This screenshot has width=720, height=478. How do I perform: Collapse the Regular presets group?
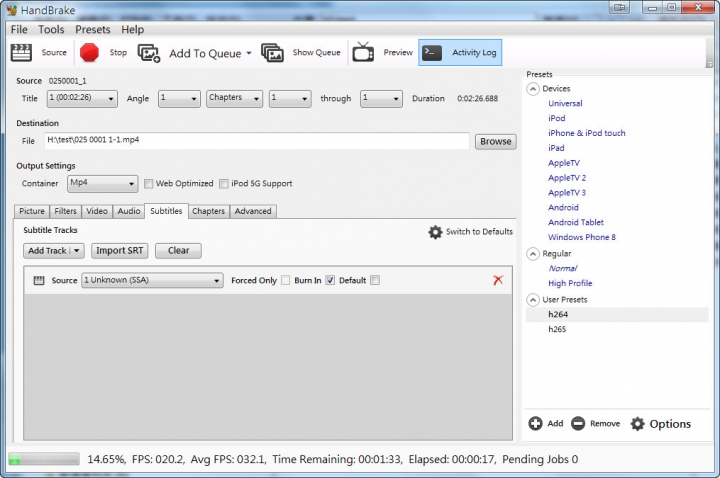pos(533,254)
